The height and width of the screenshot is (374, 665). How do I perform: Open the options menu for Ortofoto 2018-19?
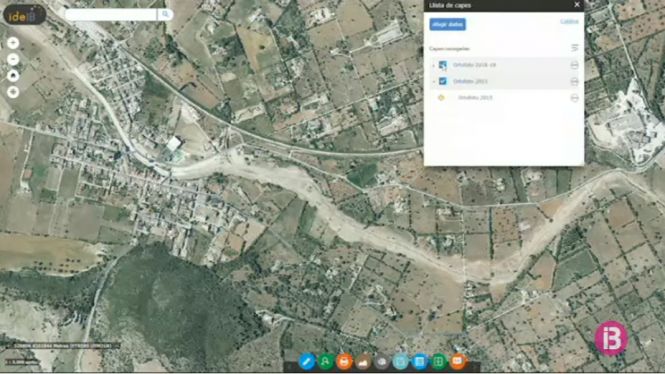574,65
